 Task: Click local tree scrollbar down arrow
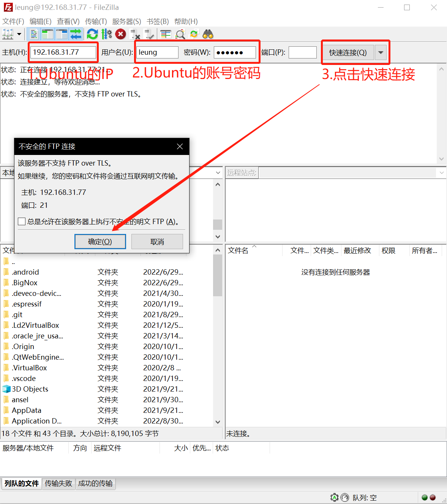[x=218, y=237]
